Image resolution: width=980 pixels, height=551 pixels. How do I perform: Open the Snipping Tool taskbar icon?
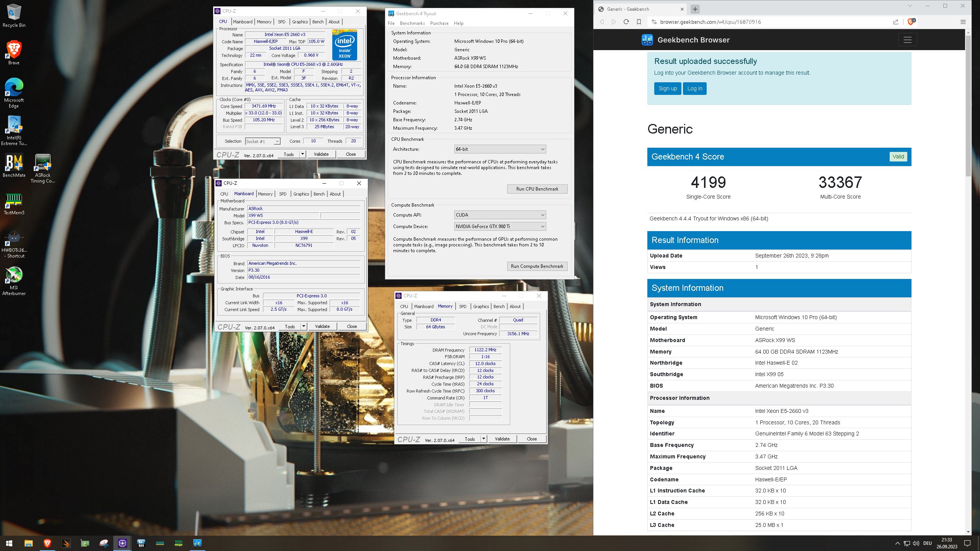(x=103, y=543)
